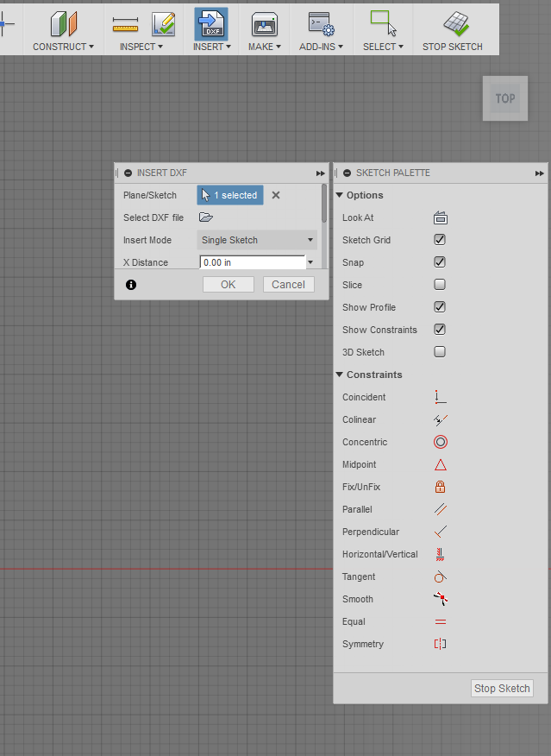Clear the Plane/Sketch selection with X

point(276,195)
